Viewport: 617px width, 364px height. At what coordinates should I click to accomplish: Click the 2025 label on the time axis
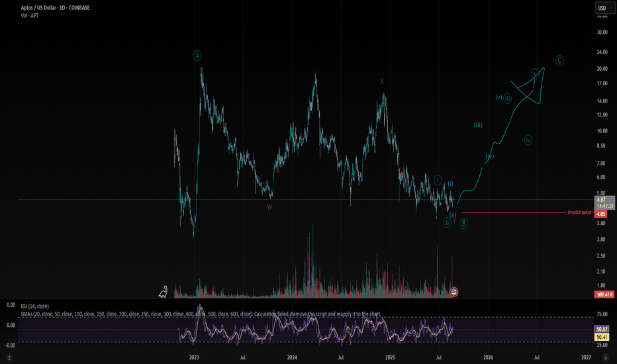(x=390, y=356)
